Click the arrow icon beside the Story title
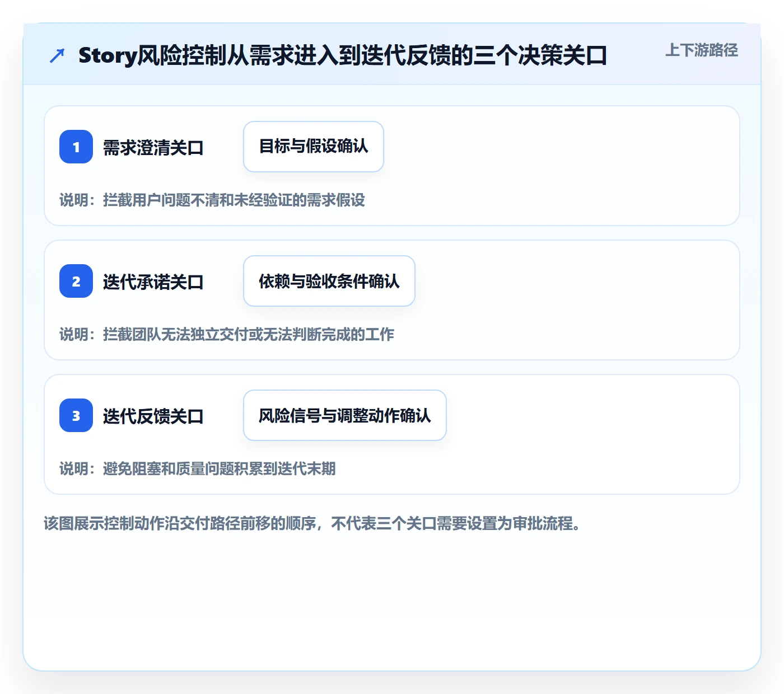 57,55
